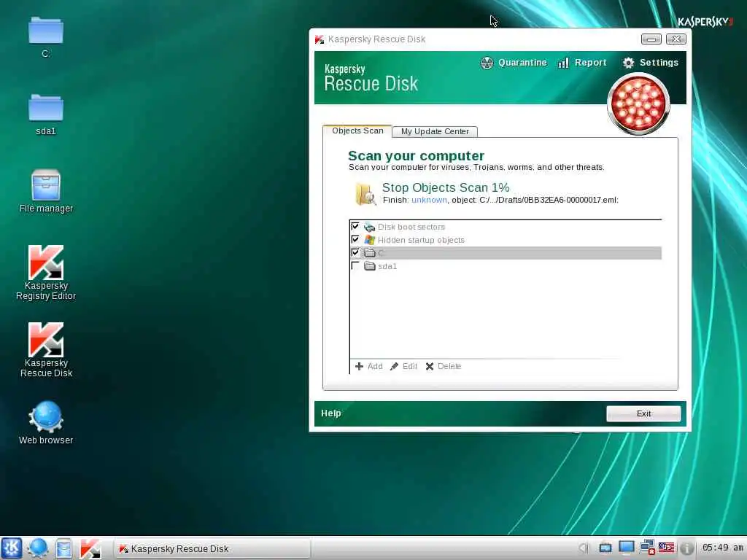
Task: Uncheck Disk boot sectors checkbox
Action: click(355, 226)
